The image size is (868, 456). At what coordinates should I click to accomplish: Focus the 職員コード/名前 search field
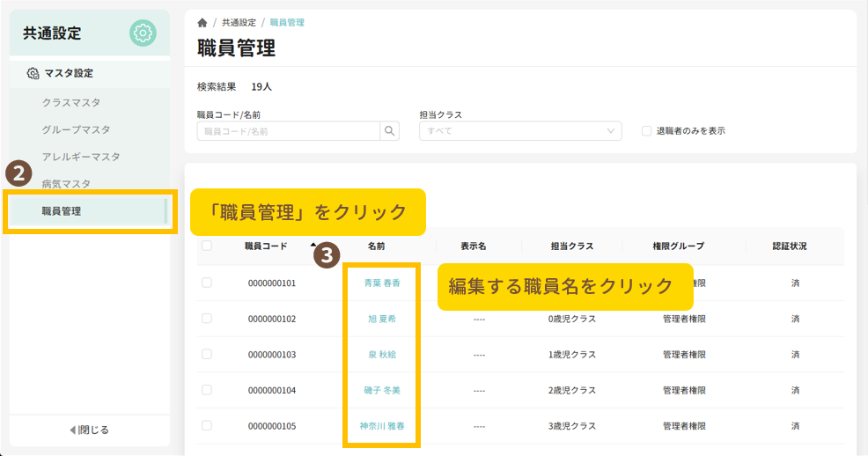tap(288, 131)
